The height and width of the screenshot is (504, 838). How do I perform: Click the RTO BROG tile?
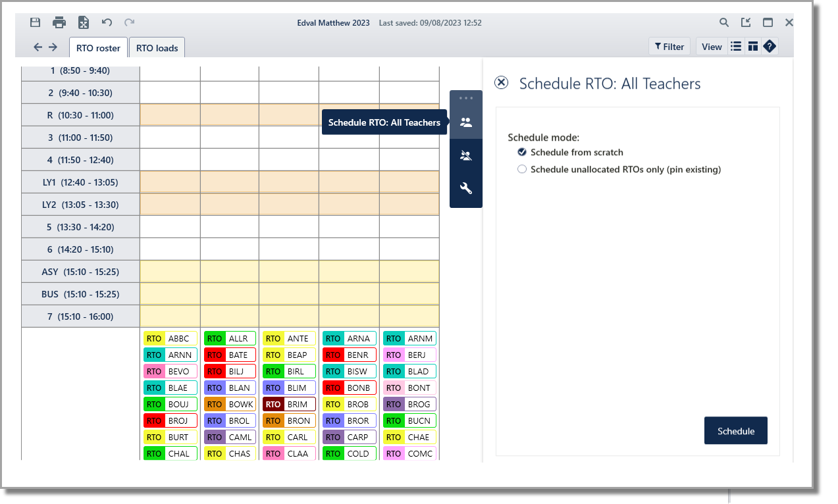409,404
